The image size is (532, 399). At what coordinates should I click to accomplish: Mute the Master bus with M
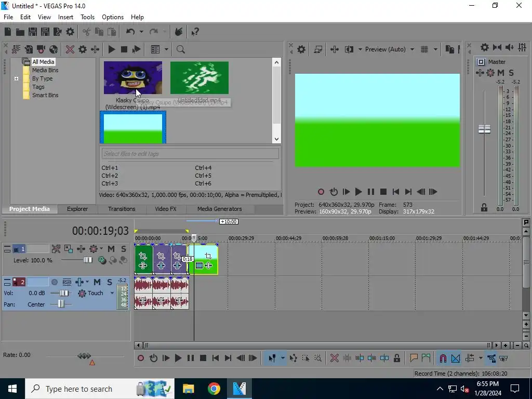(x=501, y=73)
